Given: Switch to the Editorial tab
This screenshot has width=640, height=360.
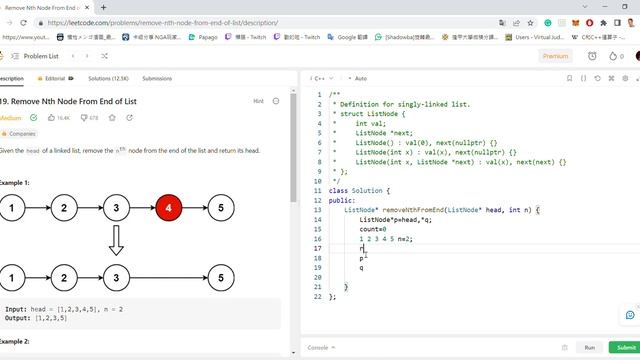Looking at the screenshot, I should tap(55, 78).
